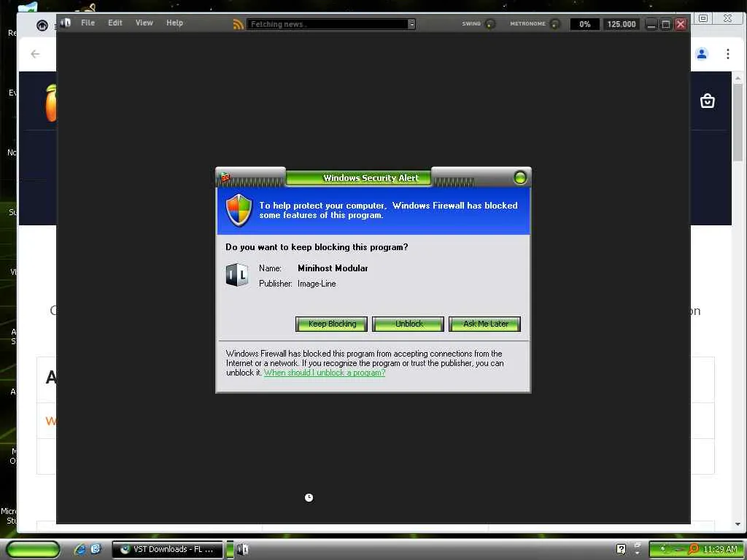Screen dimensions: 747x560
Task: Click the clock cursor icon in Minihost window
Action: click(309, 497)
